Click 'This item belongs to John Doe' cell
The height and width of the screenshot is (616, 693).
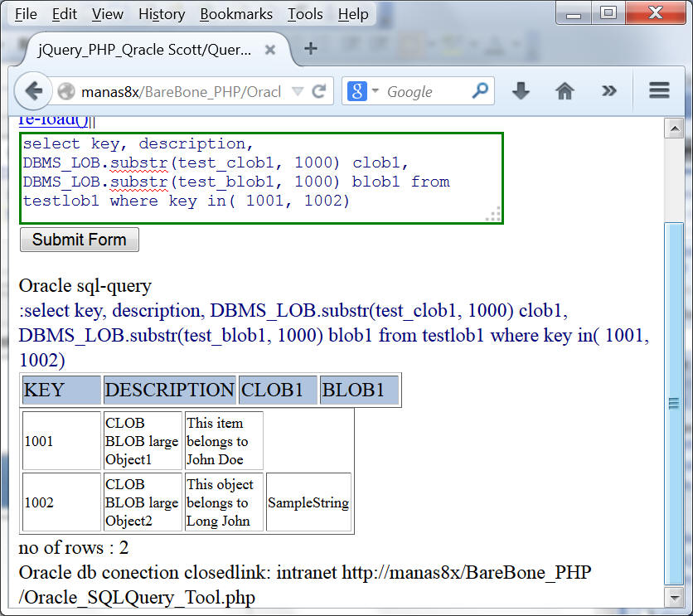tap(224, 440)
